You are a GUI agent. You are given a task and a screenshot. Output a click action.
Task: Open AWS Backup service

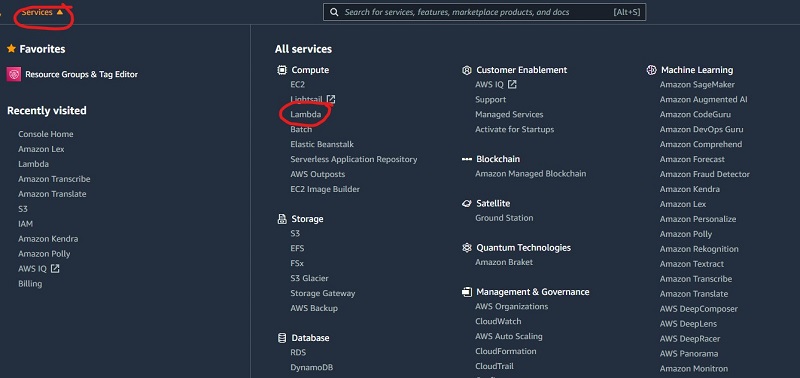(314, 308)
